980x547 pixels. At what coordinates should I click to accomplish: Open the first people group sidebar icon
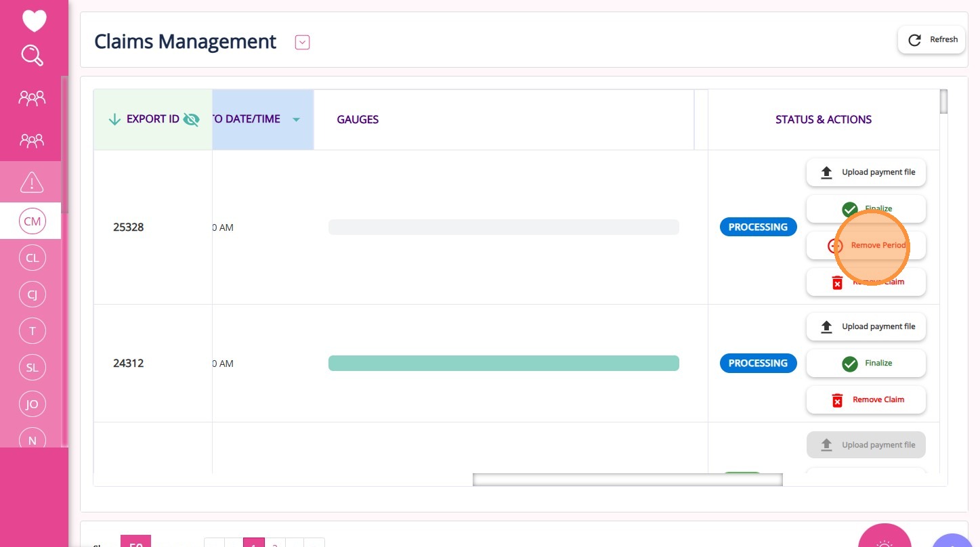click(x=32, y=99)
